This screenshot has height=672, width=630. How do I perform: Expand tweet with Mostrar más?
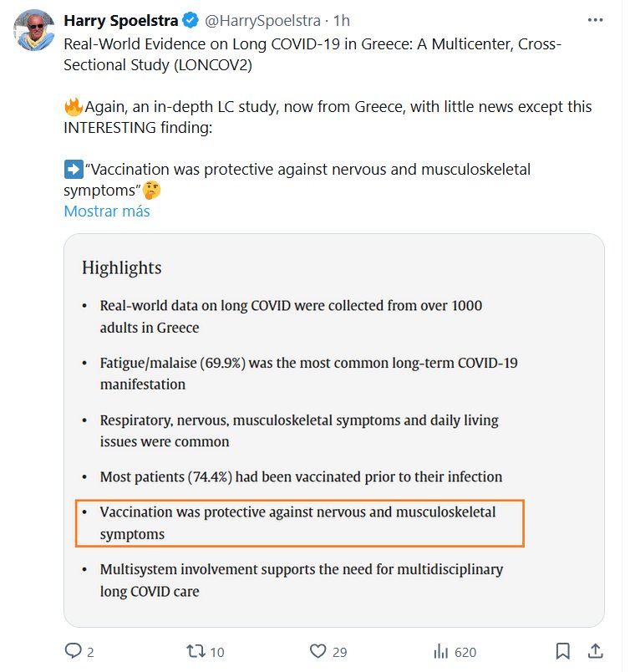click(107, 211)
